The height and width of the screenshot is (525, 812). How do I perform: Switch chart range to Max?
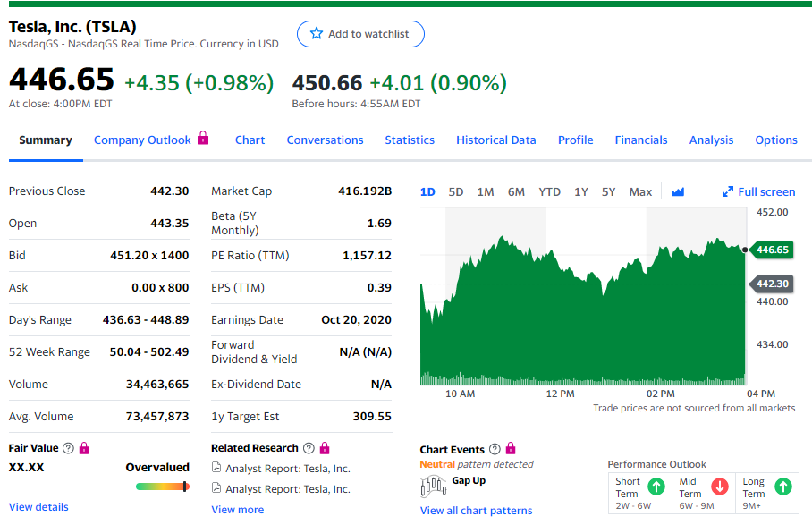[x=640, y=191]
